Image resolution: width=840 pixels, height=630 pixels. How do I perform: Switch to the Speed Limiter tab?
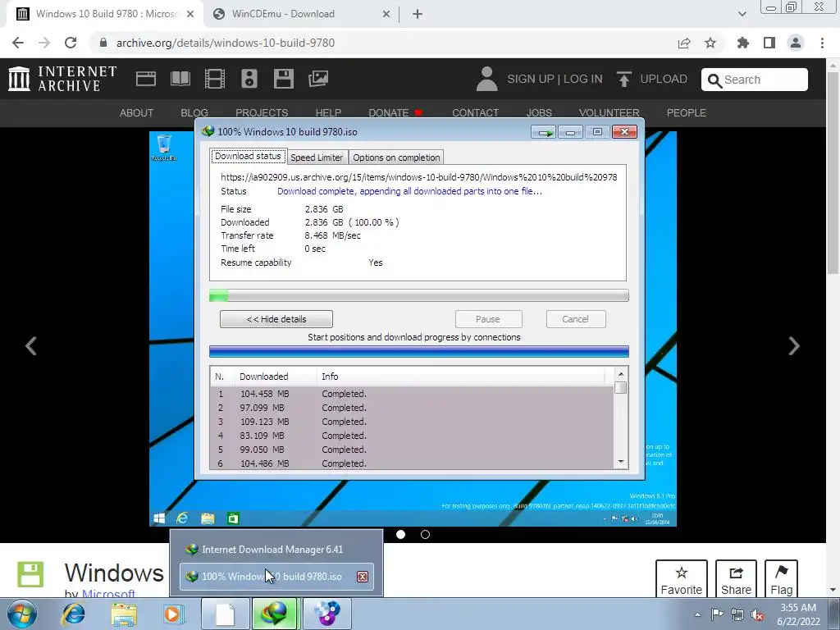point(317,157)
